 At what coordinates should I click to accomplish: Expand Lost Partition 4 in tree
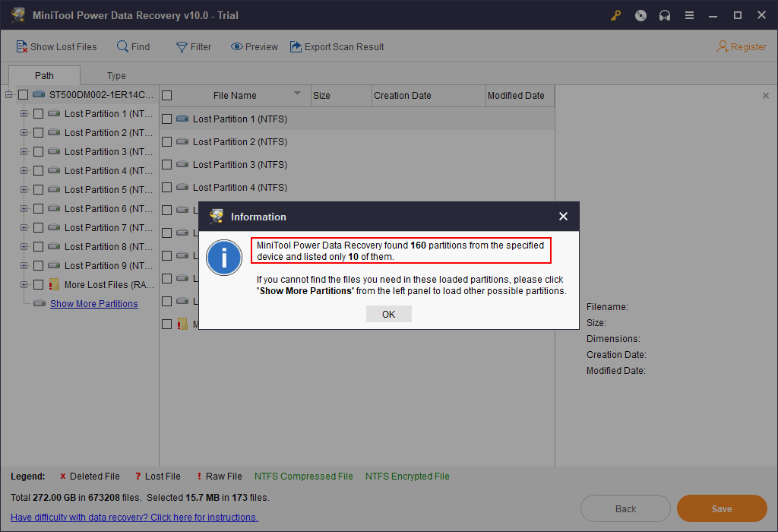pyautogui.click(x=24, y=171)
